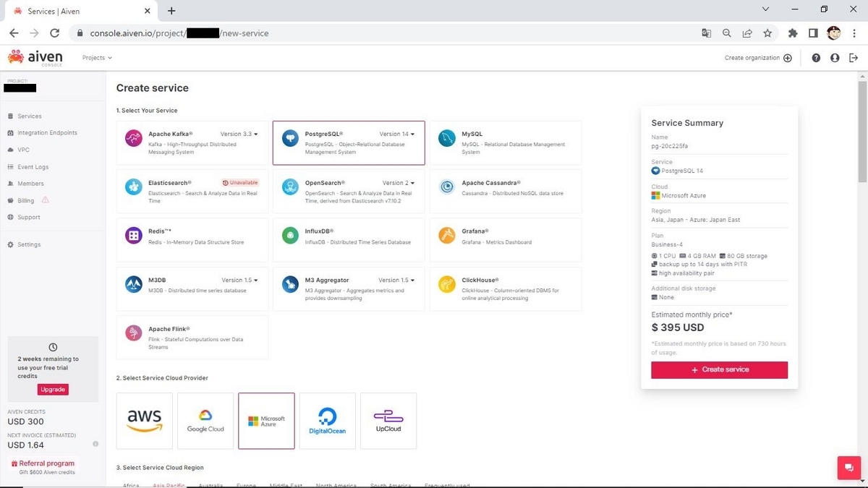
Task: Open M3 Aggregator Version 1.5 dropdown
Action: click(396, 280)
